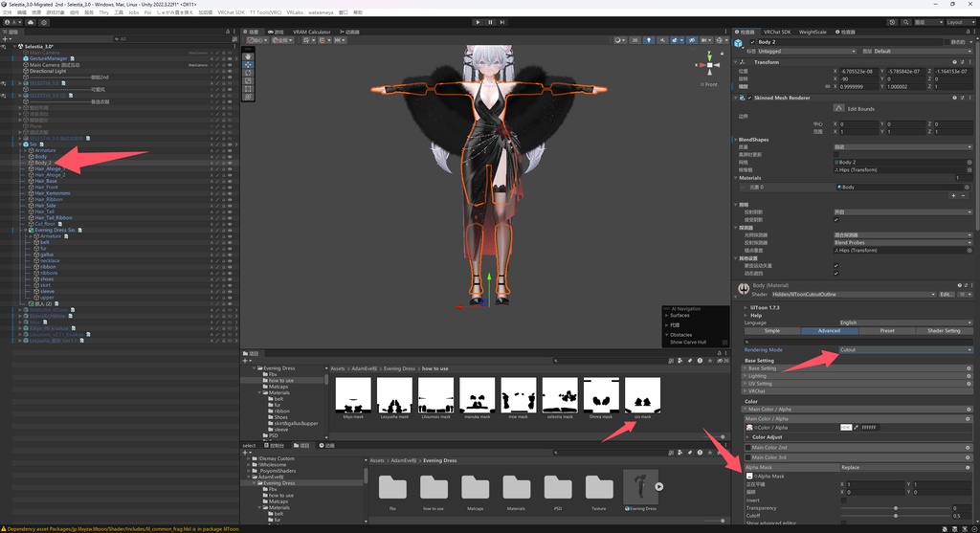This screenshot has height=533, width=980.
Task: Click the Shader Setting button
Action: [944, 330]
